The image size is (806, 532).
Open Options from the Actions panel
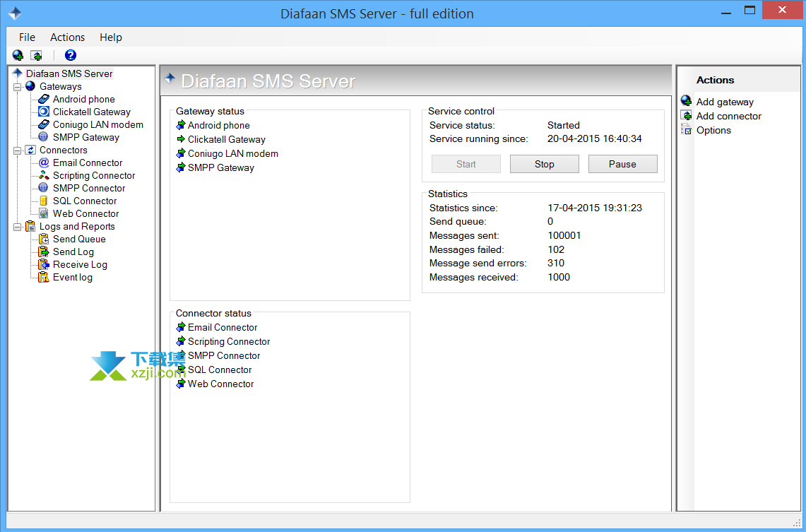point(713,130)
